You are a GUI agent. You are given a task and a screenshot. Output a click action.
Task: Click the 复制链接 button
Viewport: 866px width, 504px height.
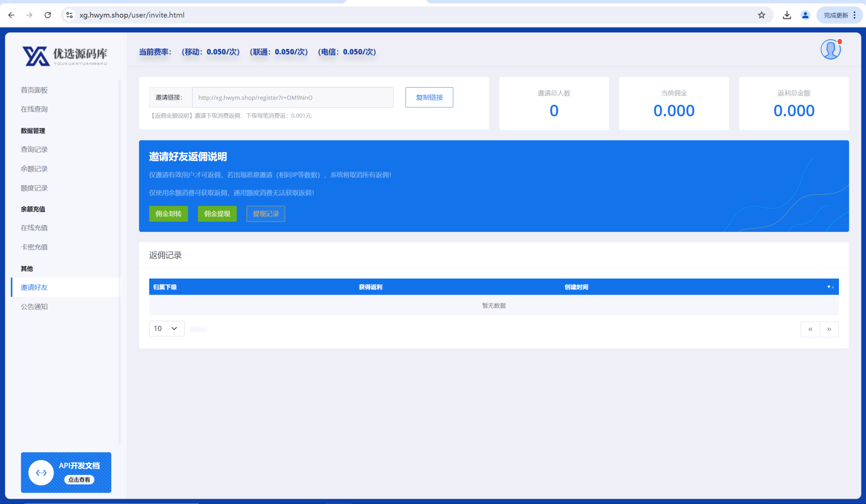coord(429,97)
